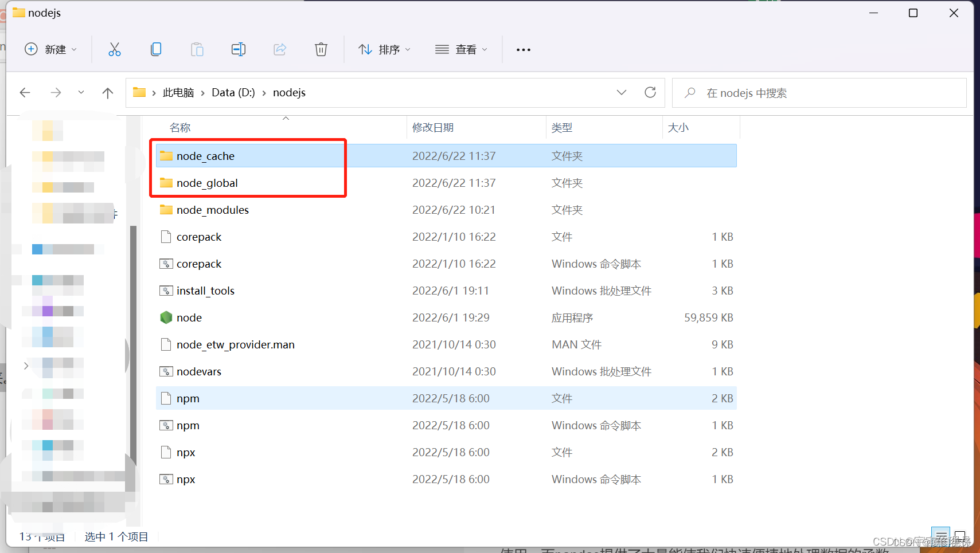The height and width of the screenshot is (553, 980).
Task: Click the Delete trash can icon
Action: [321, 49]
